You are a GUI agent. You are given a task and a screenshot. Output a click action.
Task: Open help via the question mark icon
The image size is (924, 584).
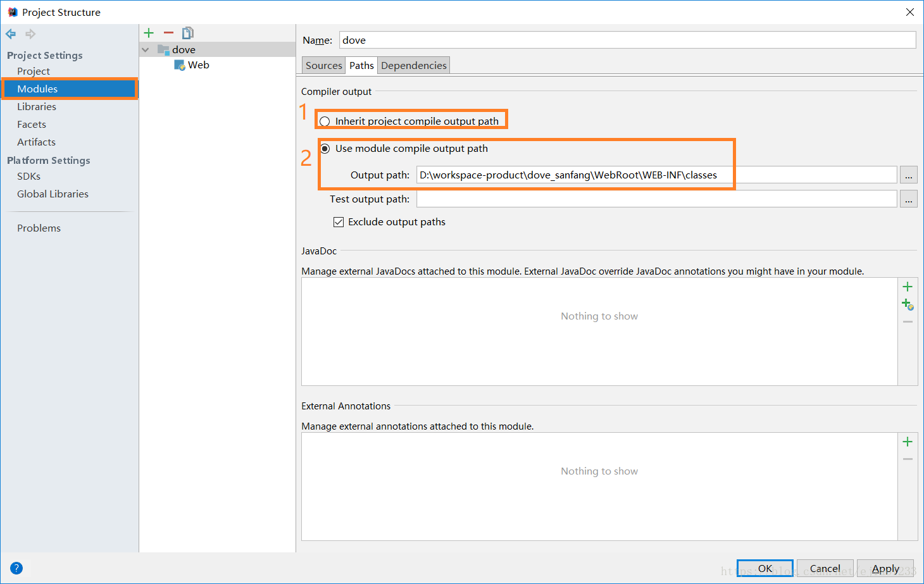pyautogui.click(x=16, y=568)
